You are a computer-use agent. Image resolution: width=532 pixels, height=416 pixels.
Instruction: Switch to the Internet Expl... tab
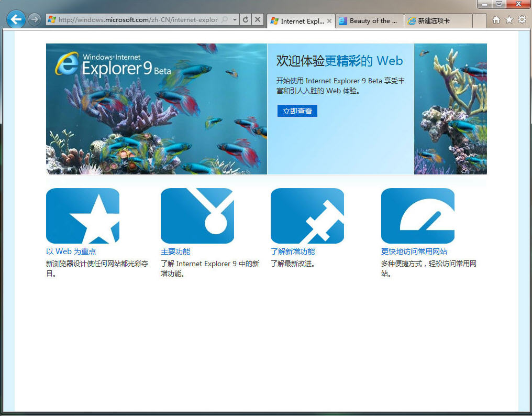click(301, 21)
